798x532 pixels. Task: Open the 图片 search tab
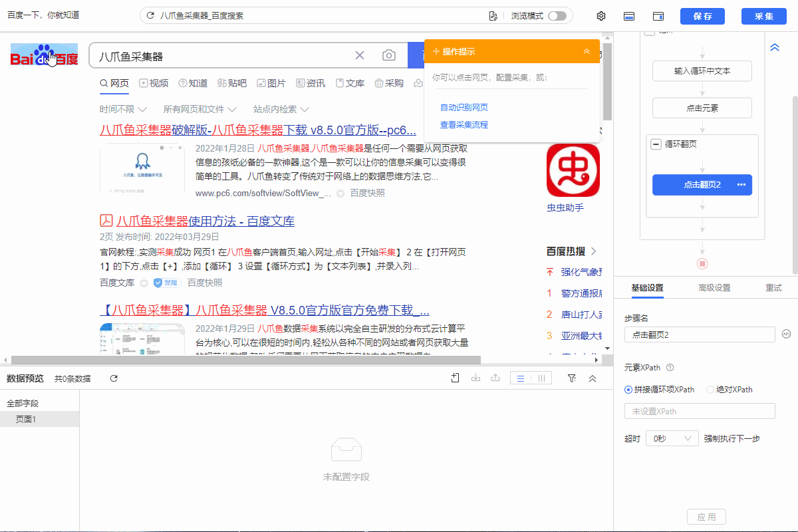click(x=271, y=83)
